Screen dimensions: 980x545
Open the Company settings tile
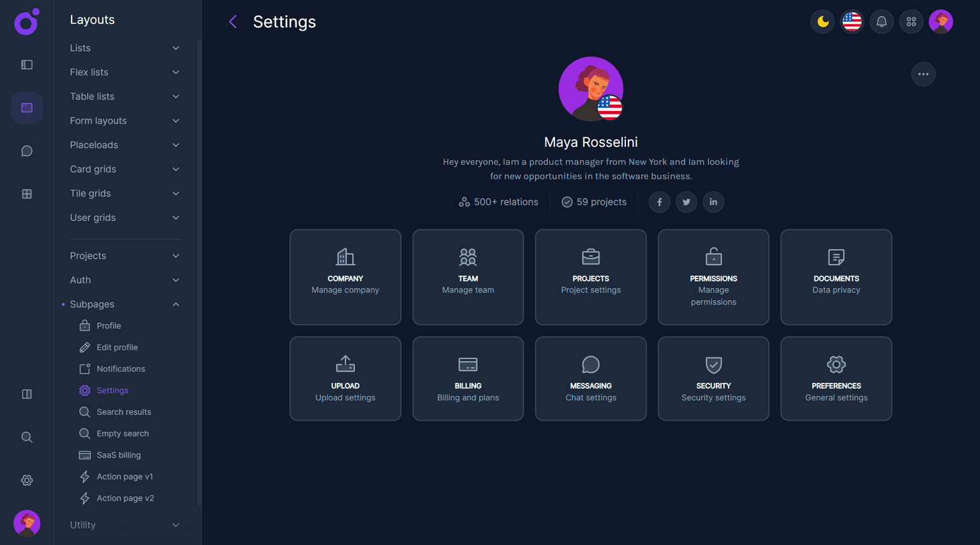(345, 277)
